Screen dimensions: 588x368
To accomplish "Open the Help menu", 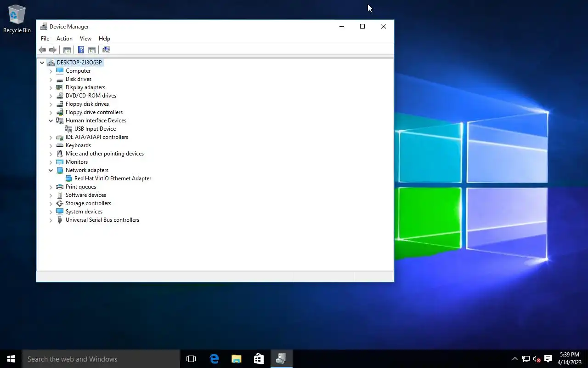I will tap(104, 39).
